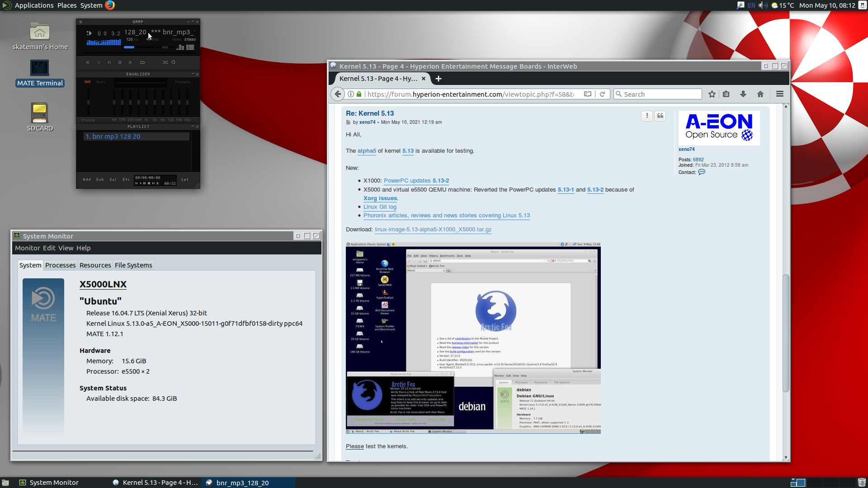Open the playlist Lst menu

pos(185,179)
